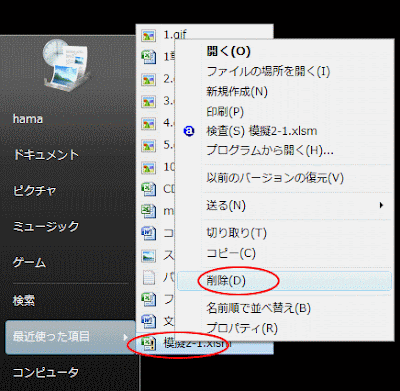The width and height of the screenshot is (400, 391).
Task: Click the Excel macro icon for 模擬2-1.xlsm
Action: (x=148, y=343)
